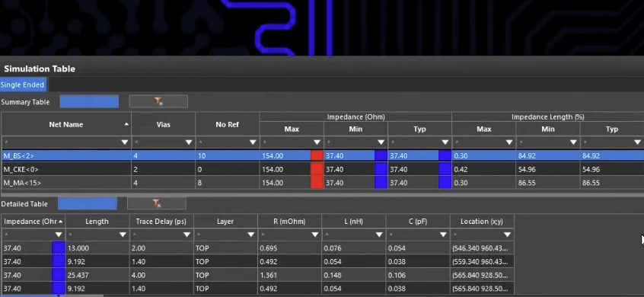
Task: Open Detailed Table Length filter dropdown
Action: point(123,235)
